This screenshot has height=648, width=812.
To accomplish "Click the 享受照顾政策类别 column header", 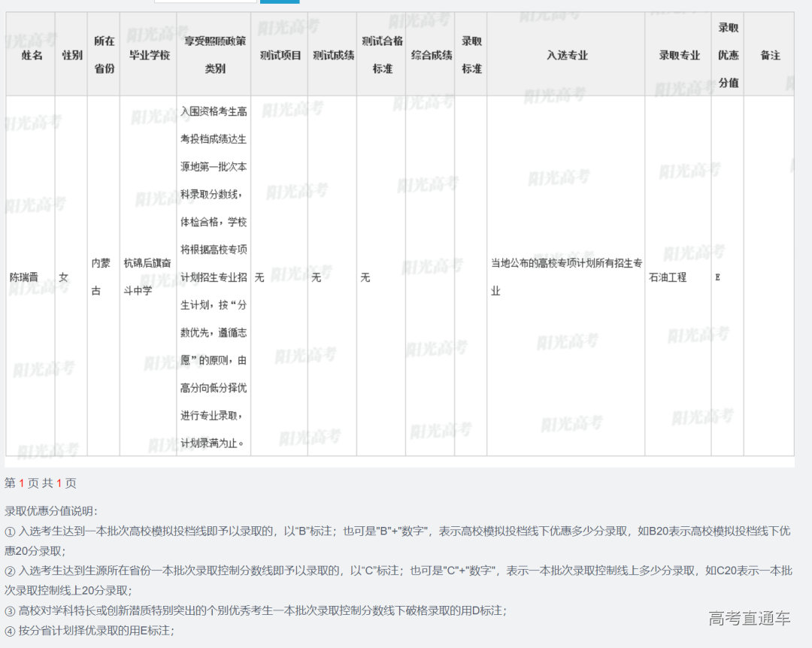I will click(x=214, y=55).
